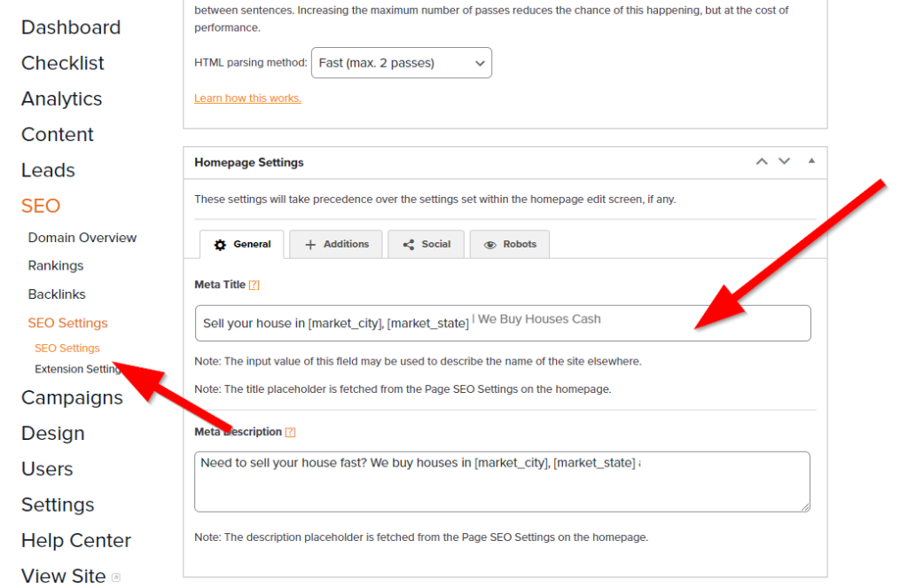The image size is (908, 588).
Task: Open Meta Title help tooltip
Action: 254,285
